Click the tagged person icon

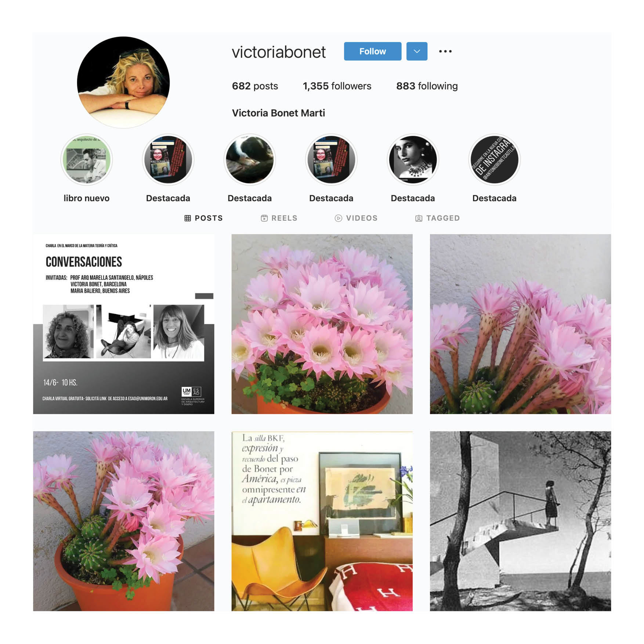click(x=419, y=218)
